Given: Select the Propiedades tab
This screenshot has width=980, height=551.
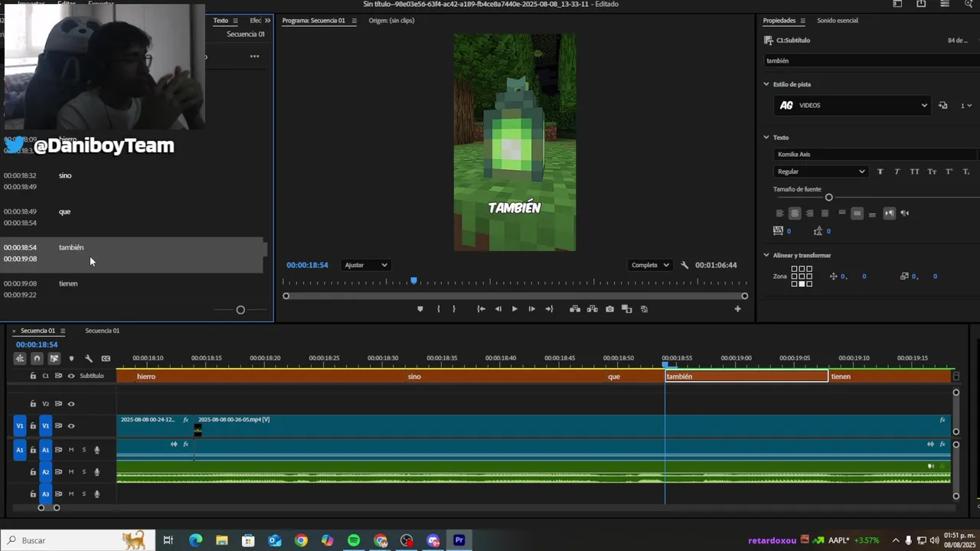Looking at the screenshot, I should coord(779,21).
